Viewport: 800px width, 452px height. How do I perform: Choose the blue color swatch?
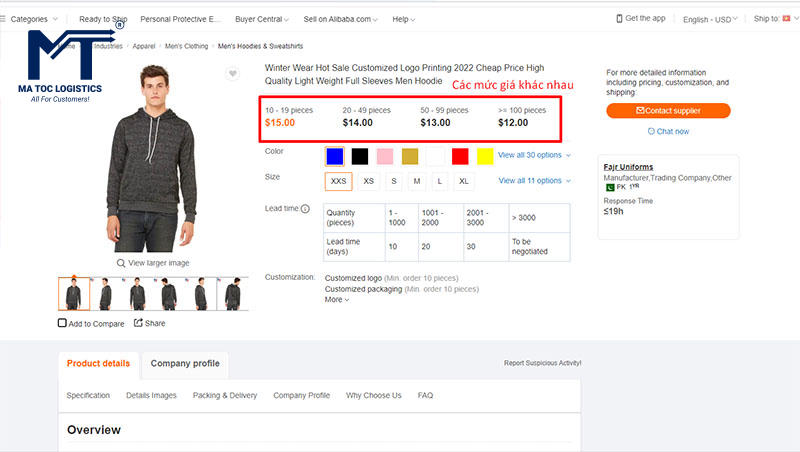click(x=335, y=156)
